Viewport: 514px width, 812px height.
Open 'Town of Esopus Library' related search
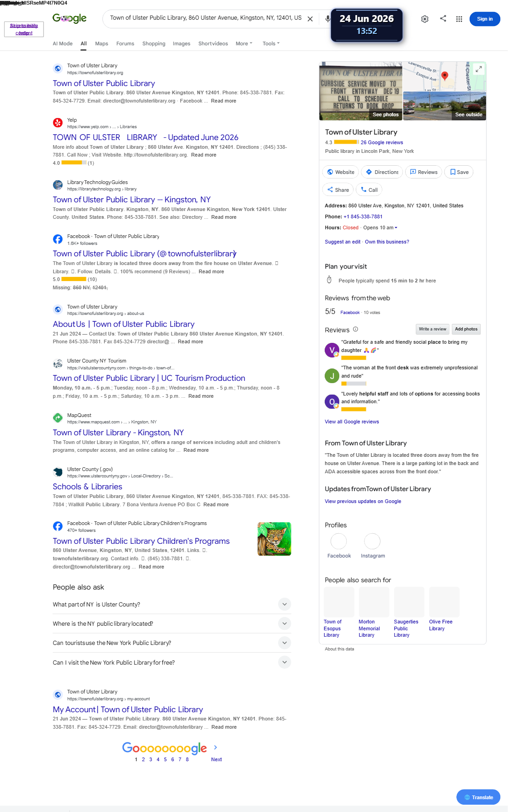[338, 612]
